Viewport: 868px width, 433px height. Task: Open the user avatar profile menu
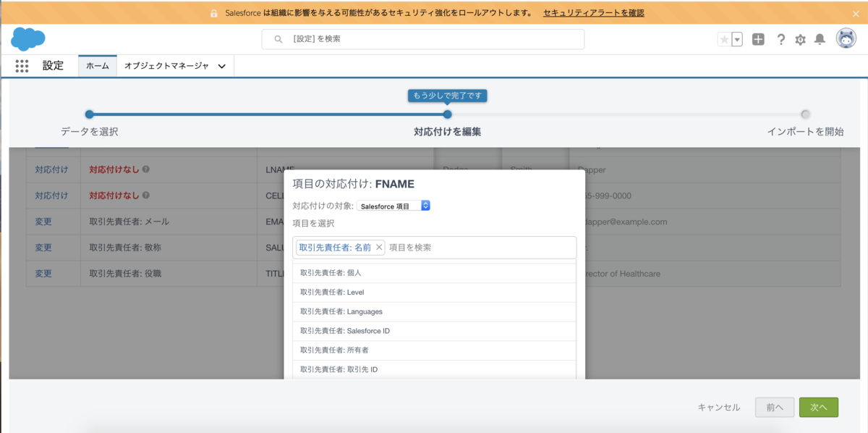(846, 39)
